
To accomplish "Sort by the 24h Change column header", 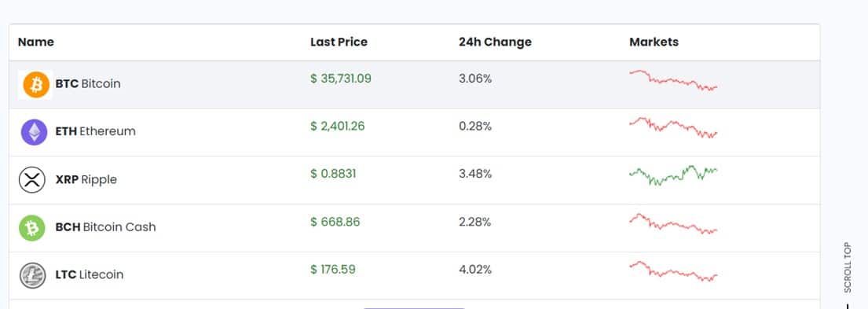I will coord(495,42).
